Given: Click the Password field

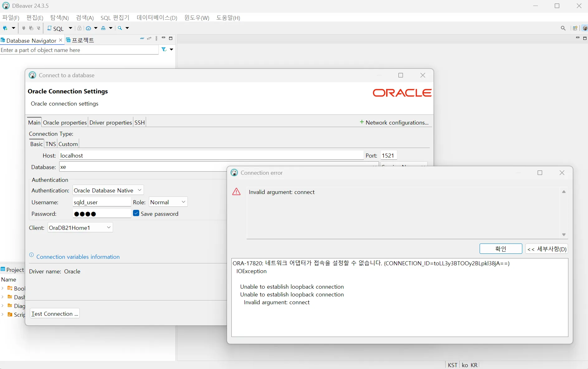Looking at the screenshot, I should pos(102,214).
